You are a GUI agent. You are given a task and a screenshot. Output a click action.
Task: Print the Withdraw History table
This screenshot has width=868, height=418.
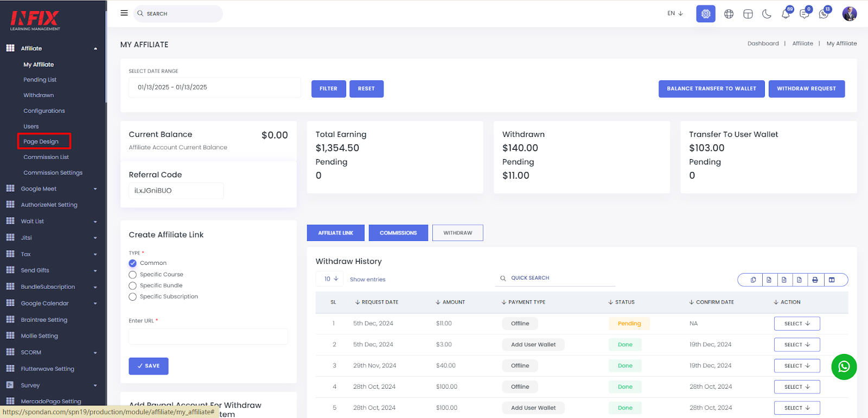pyautogui.click(x=815, y=280)
